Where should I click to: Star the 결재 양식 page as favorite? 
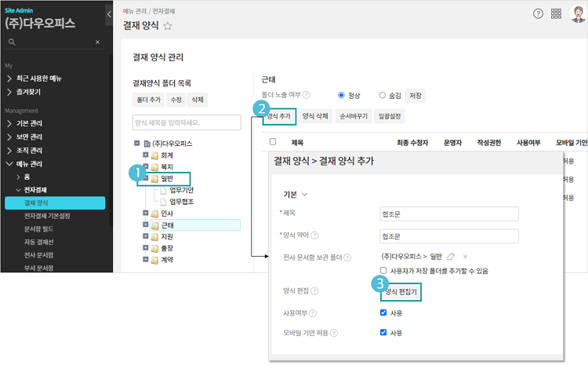[168, 26]
